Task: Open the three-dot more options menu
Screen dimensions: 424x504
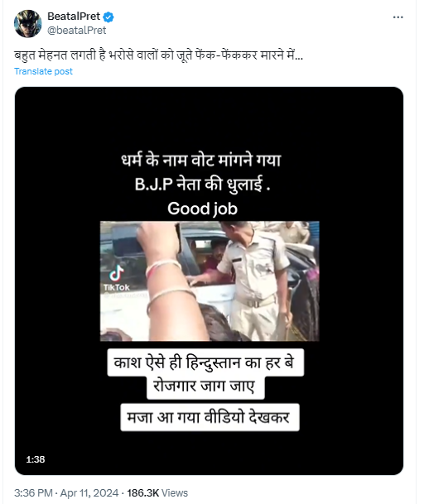Action: (398, 17)
